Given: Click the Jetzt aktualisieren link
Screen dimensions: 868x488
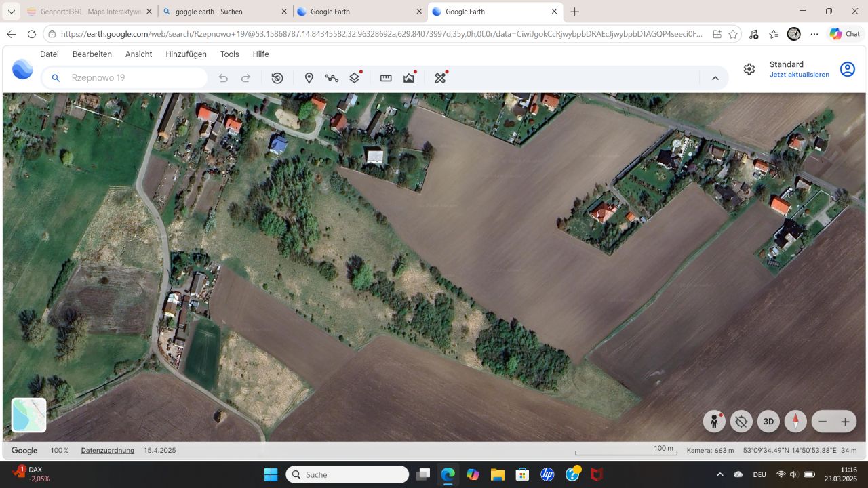Looking at the screenshot, I should click(800, 75).
